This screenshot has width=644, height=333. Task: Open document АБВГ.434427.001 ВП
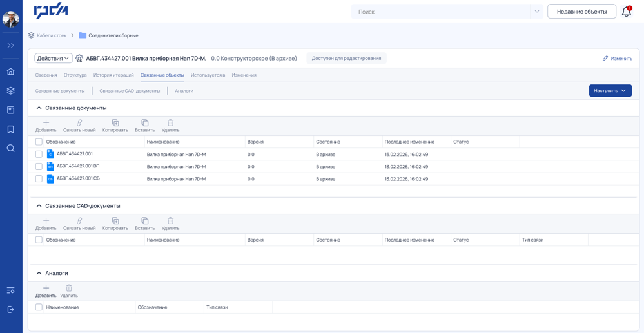point(78,166)
